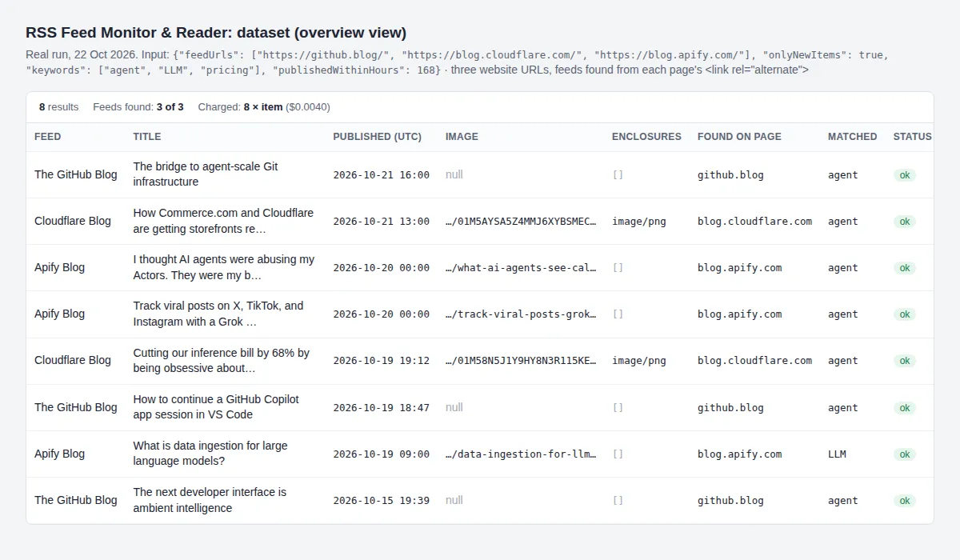Click github.blog in the Copilot session row
This screenshot has width=960, height=560.
click(730, 408)
